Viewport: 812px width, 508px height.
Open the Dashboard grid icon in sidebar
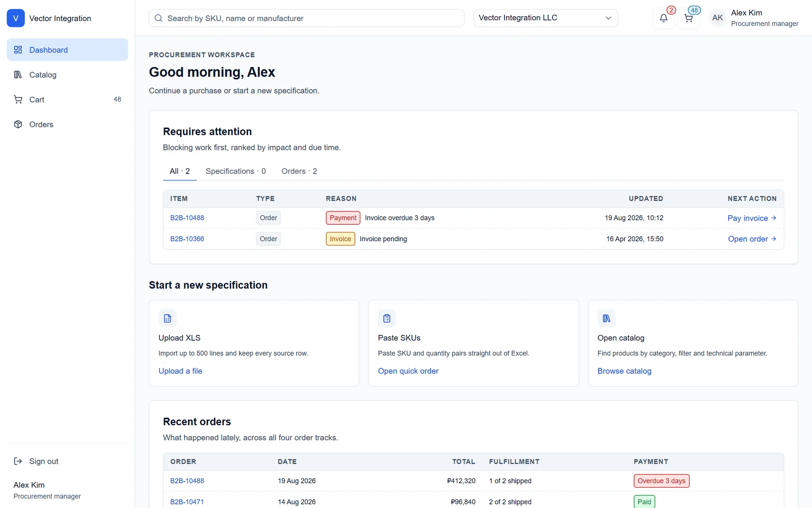click(18, 50)
